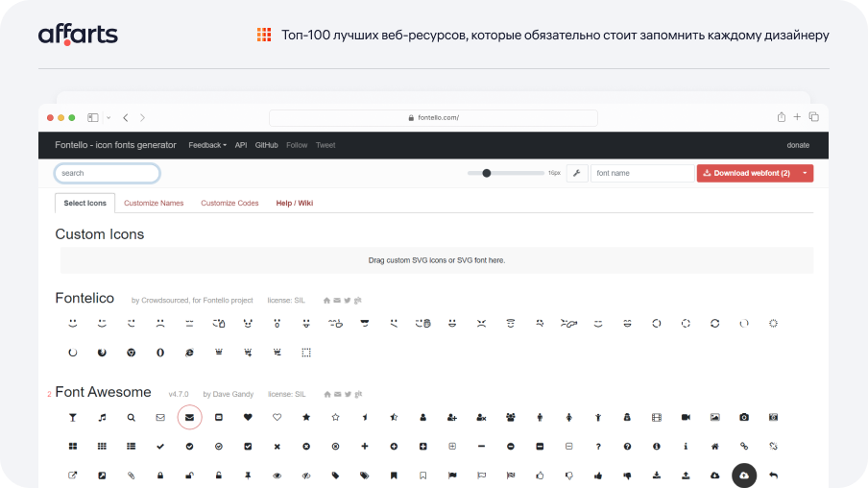Select the camera icon in Font Awesome
Screen dimensions: 868x488
click(x=744, y=418)
